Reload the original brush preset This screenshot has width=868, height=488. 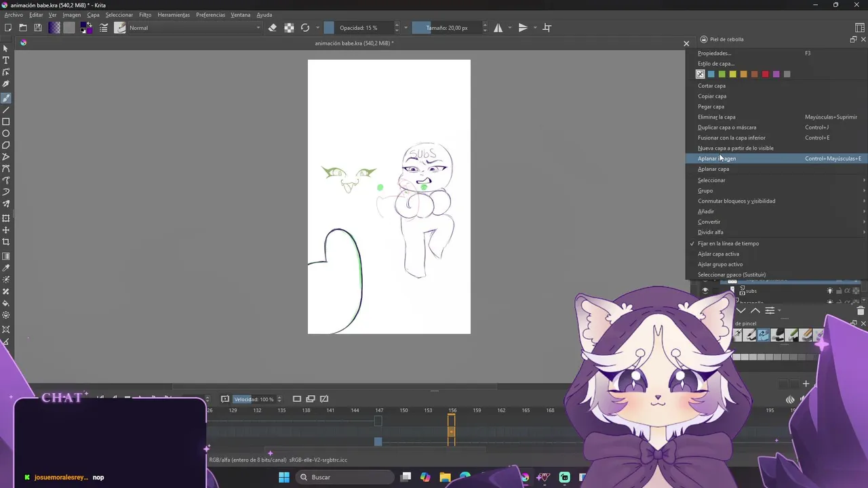click(305, 28)
